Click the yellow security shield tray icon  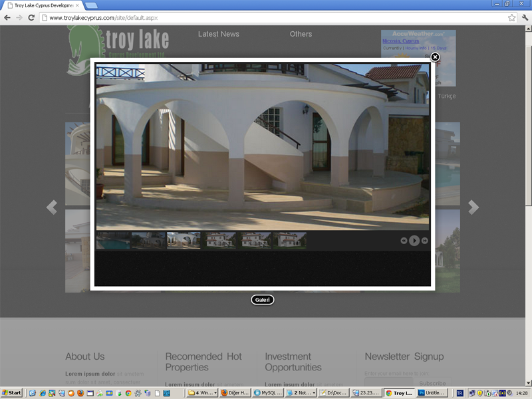coord(479,393)
